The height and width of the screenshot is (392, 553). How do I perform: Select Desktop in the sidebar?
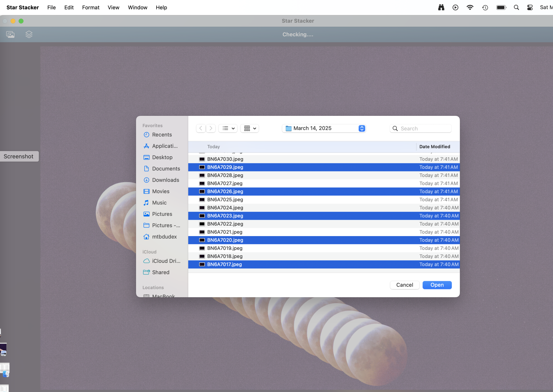click(x=162, y=157)
